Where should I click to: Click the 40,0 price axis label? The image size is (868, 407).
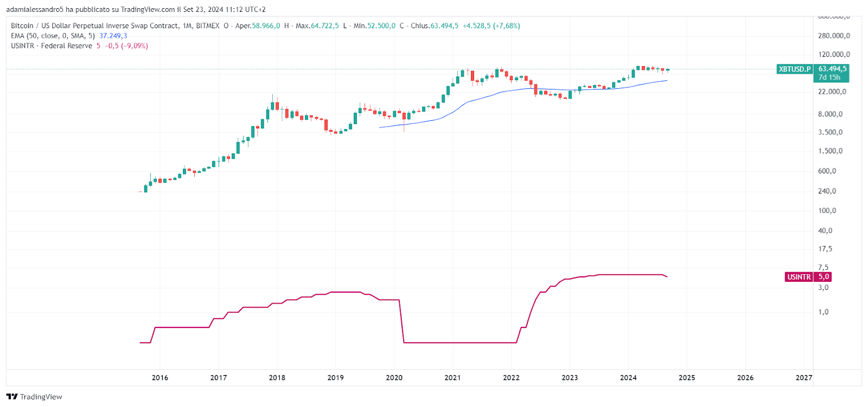825,231
